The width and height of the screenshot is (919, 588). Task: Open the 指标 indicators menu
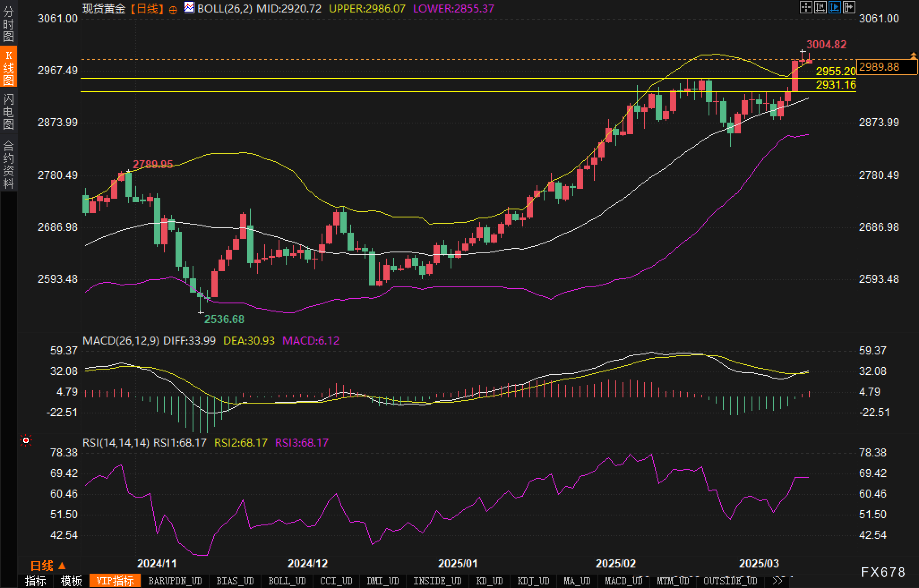click(35, 581)
